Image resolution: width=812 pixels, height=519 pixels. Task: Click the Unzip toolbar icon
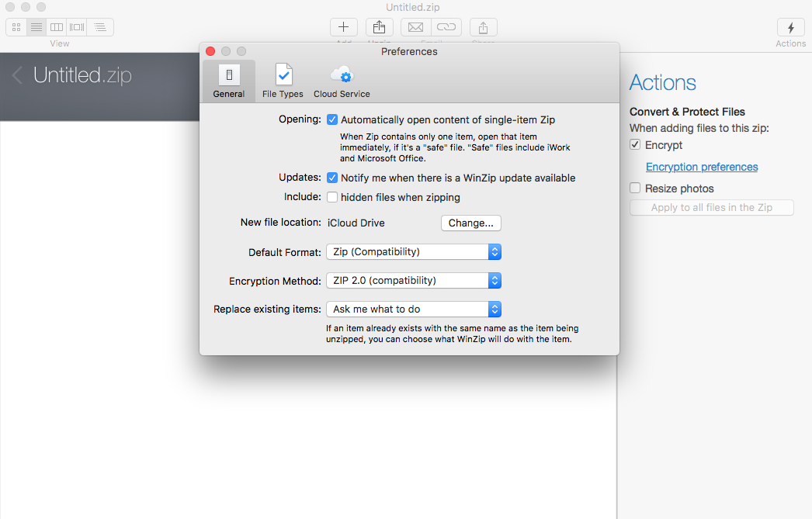pyautogui.click(x=379, y=27)
